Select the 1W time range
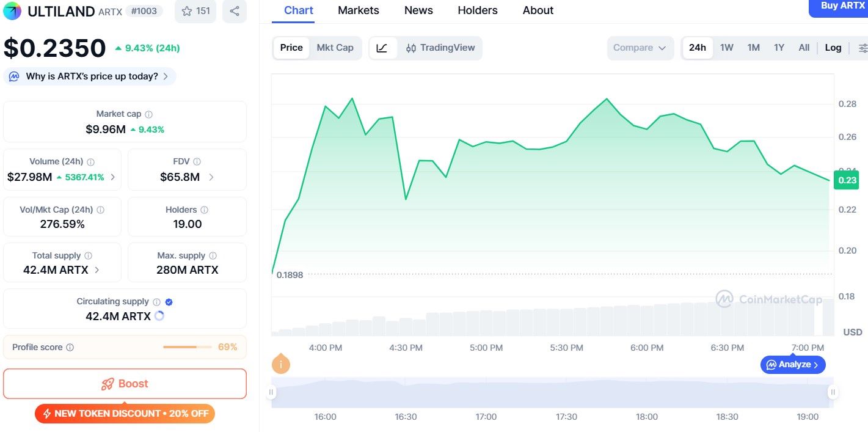868x432 pixels. point(726,48)
